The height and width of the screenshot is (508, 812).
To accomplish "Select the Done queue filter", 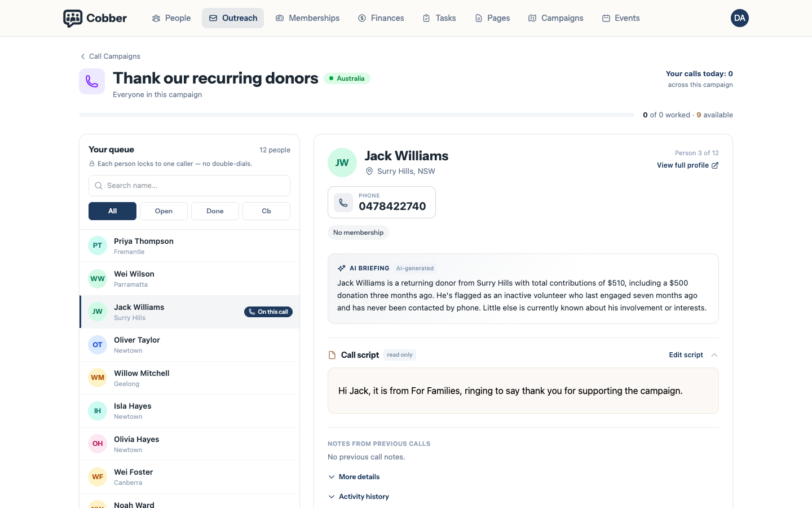I will (x=215, y=211).
